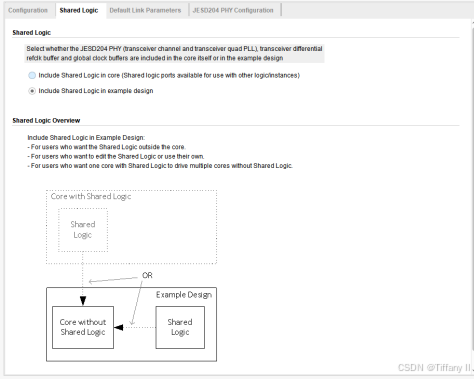The height and width of the screenshot is (379, 474).
Task: Click the 'Core without Shared Logic' diagram box
Action: pyautogui.click(x=83, y=327)
